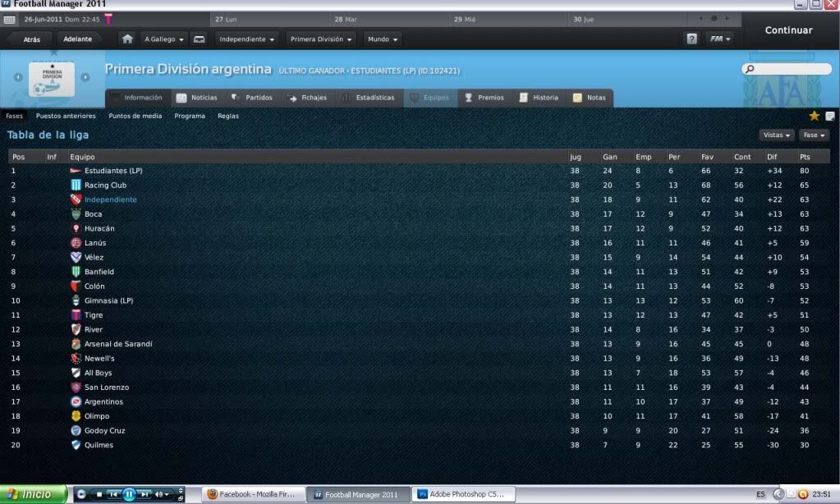Click the Racing Club badge icon

point(76,186)
